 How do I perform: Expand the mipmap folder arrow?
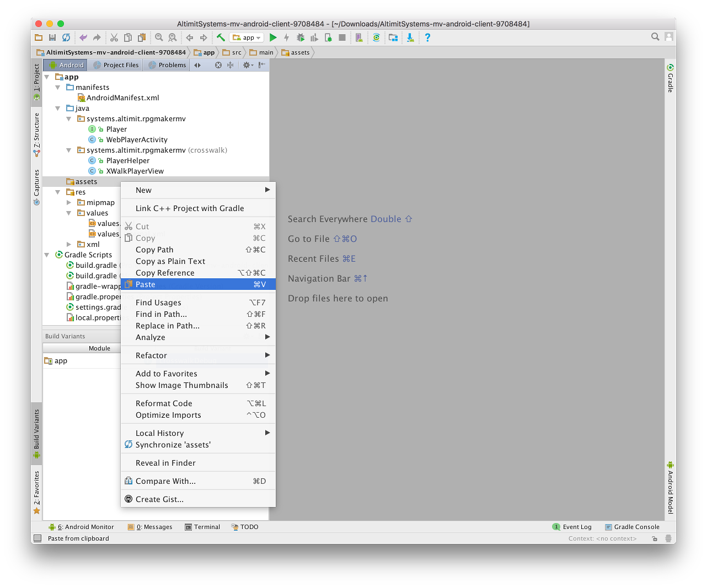[x=69, y=203]
